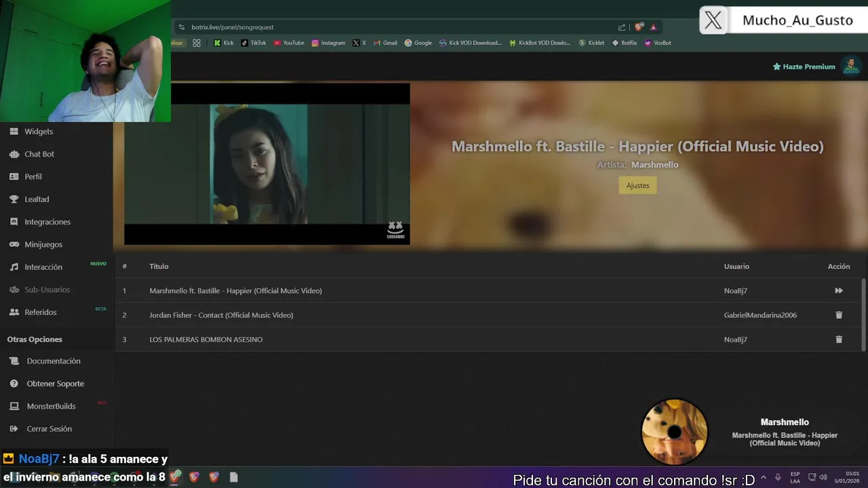The height and width of the screenshot is (488, 868).
Task: Show hidden system tray icons chevron
Action: click(764, 477)
